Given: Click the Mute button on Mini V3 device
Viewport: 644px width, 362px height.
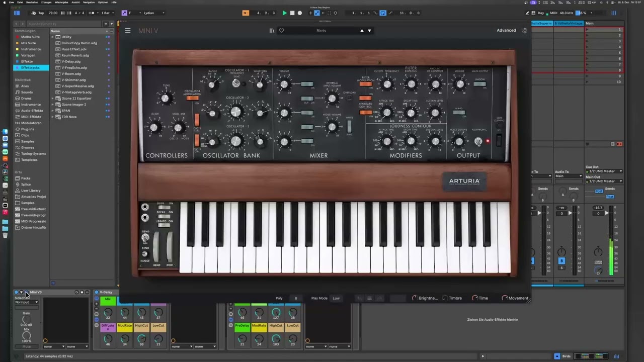Looking at the screenshot, I should click(x=27, y=346).
